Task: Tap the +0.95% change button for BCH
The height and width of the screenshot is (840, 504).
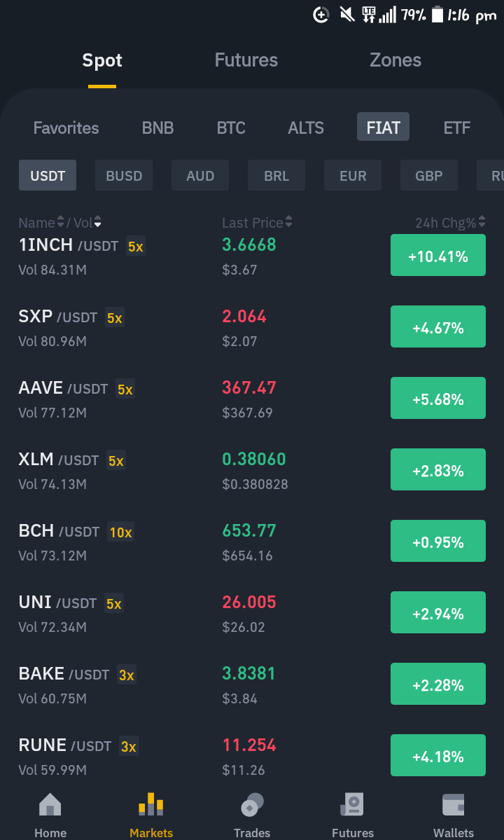Action: point(438,541)
